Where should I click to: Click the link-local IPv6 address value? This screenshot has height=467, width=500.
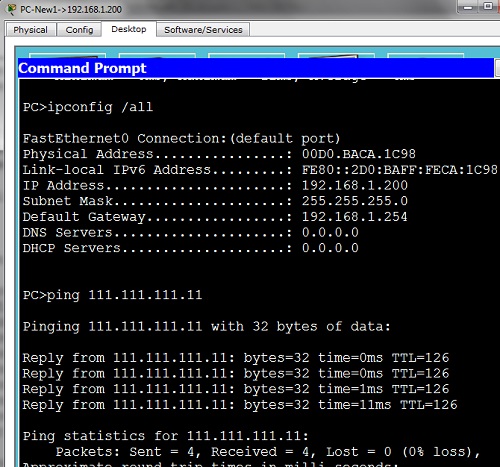tap(400, 170)
